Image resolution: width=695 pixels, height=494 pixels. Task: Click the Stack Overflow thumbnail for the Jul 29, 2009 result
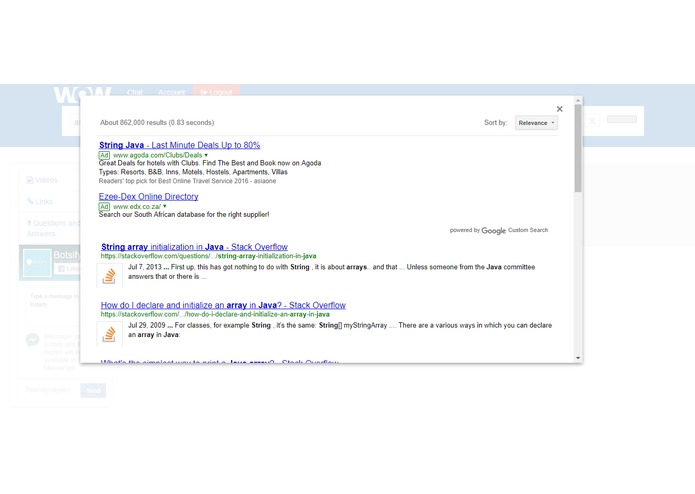(x=109, y=334)
